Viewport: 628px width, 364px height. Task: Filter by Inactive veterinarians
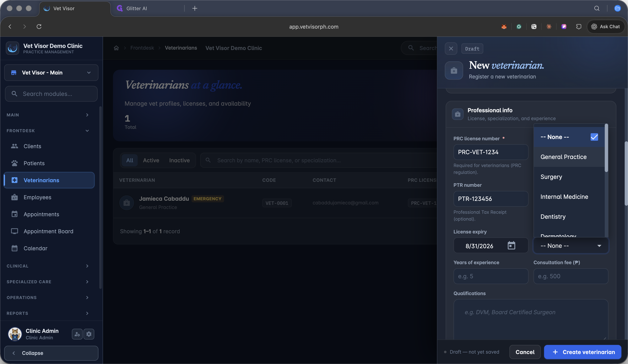pyautogui.click(x=179, y=160)
